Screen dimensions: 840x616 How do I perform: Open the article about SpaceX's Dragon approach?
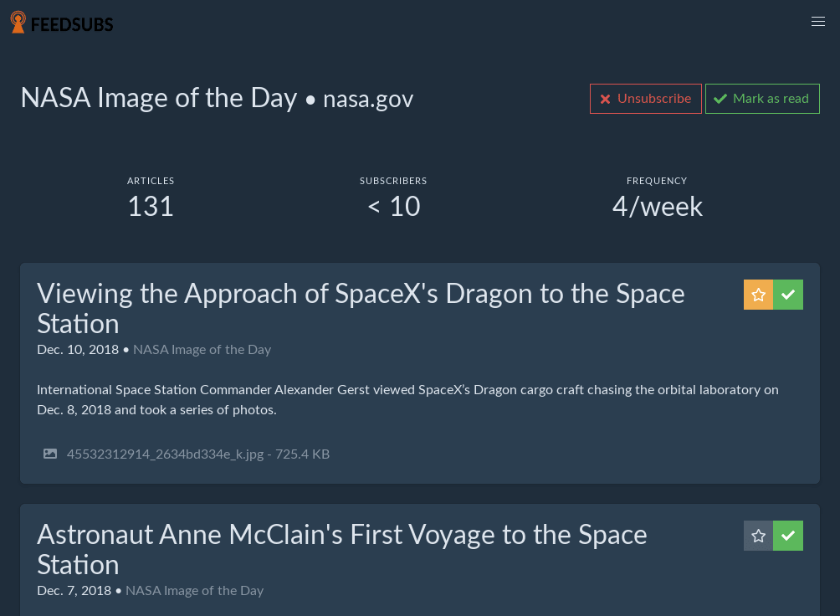(x=361, y=308)
